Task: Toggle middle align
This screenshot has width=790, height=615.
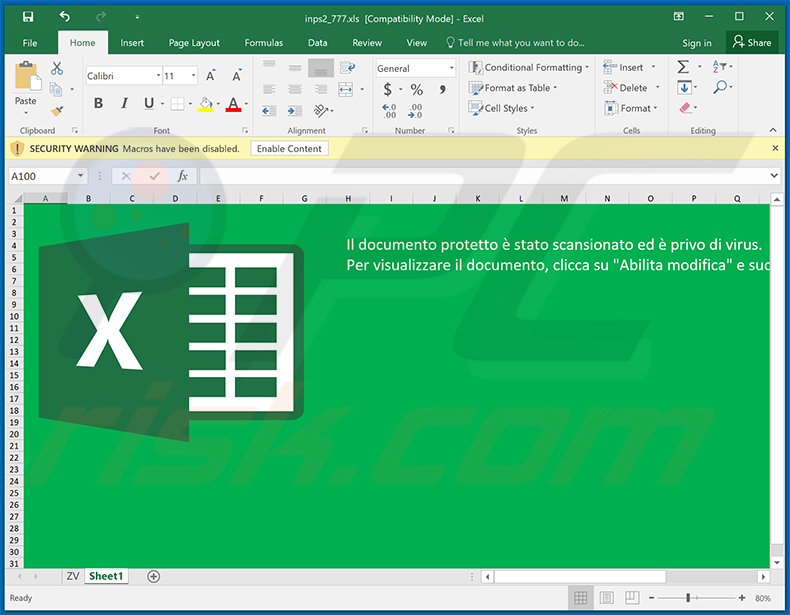Action: coord(295,67)
